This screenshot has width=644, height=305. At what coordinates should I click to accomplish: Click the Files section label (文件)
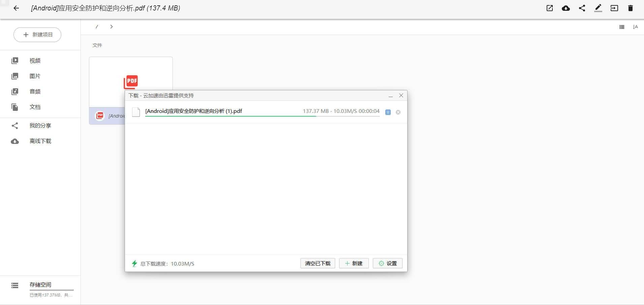tap(97, 45)
